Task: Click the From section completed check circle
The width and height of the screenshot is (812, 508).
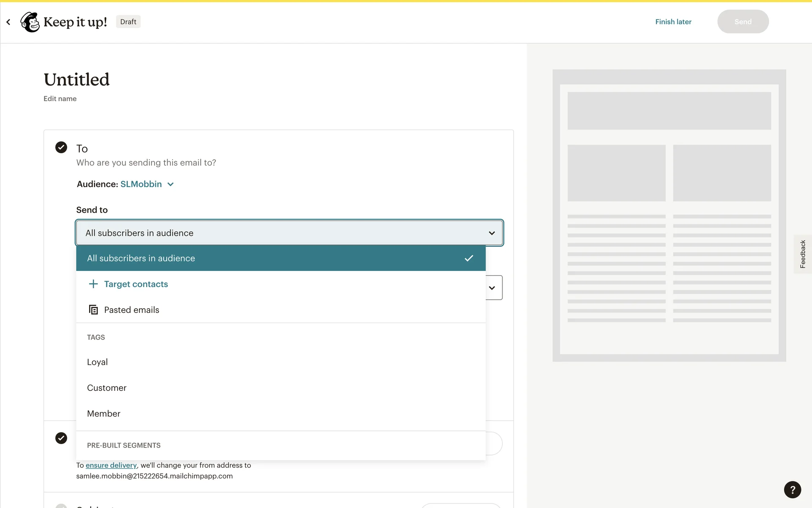Action: [61, 438]
